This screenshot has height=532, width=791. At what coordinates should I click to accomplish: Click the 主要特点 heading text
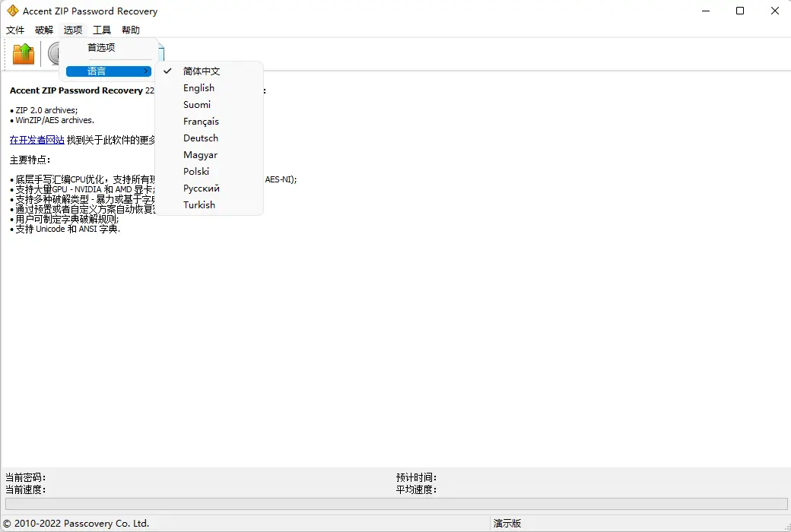(30, 160)
